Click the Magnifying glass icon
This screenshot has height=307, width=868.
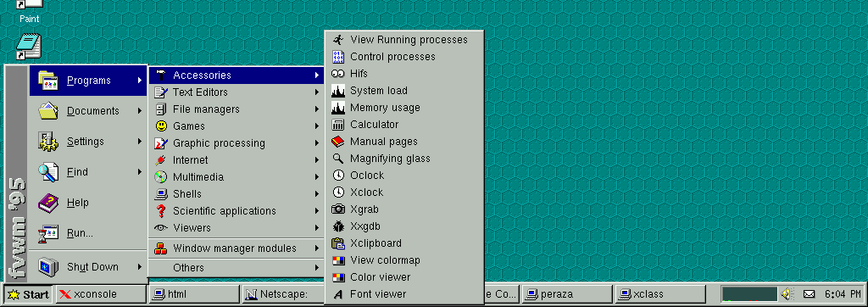coord(337,159)
